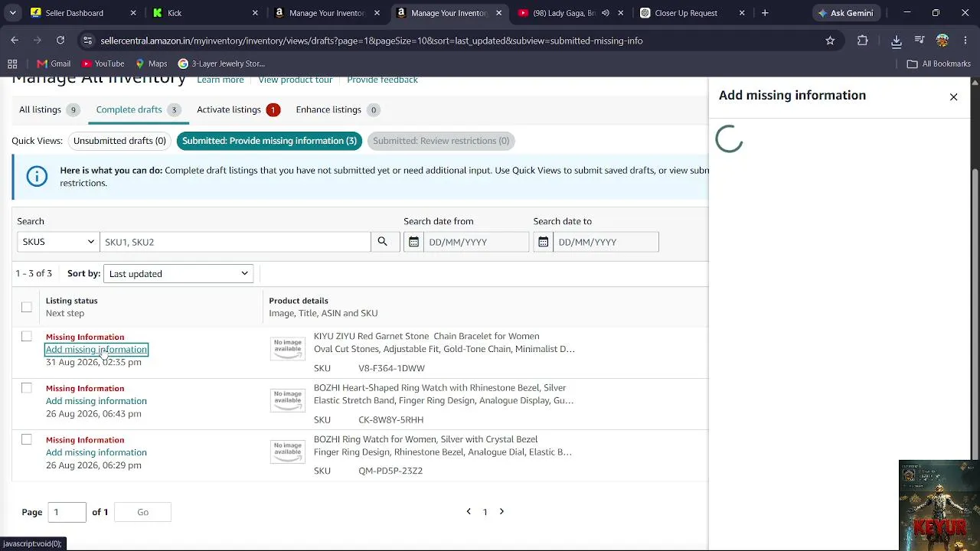
Task: Click the BOZHI Ring Watch for Women title
Action: point(443,445)
